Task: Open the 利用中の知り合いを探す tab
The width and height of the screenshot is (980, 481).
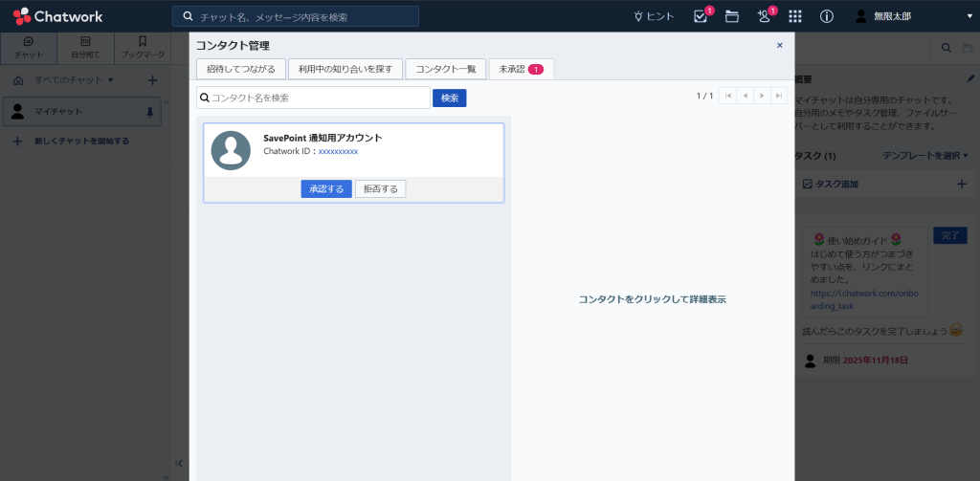Action: coord(345,69)
